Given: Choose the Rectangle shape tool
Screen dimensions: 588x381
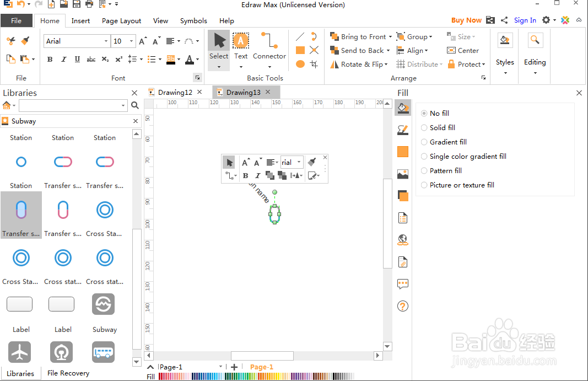Looking at the screenshot, I should click(x=300, y=50).
